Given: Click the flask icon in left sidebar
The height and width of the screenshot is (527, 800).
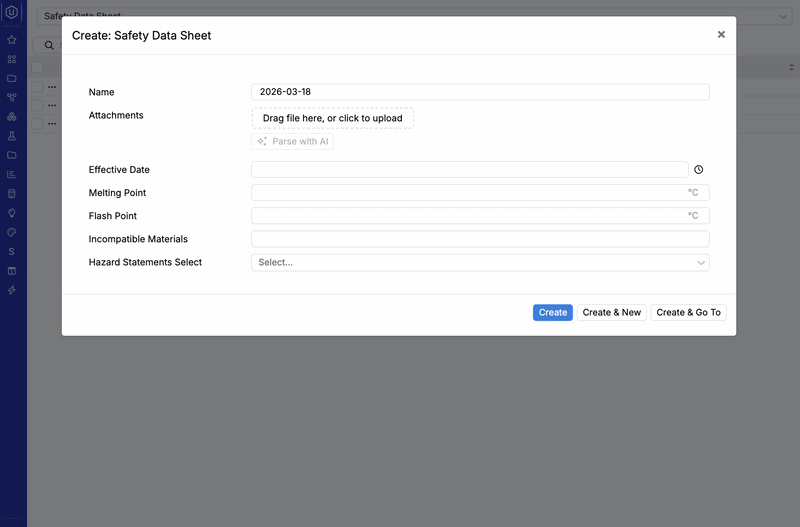Looking at the screenshot, I should point(12,136).
